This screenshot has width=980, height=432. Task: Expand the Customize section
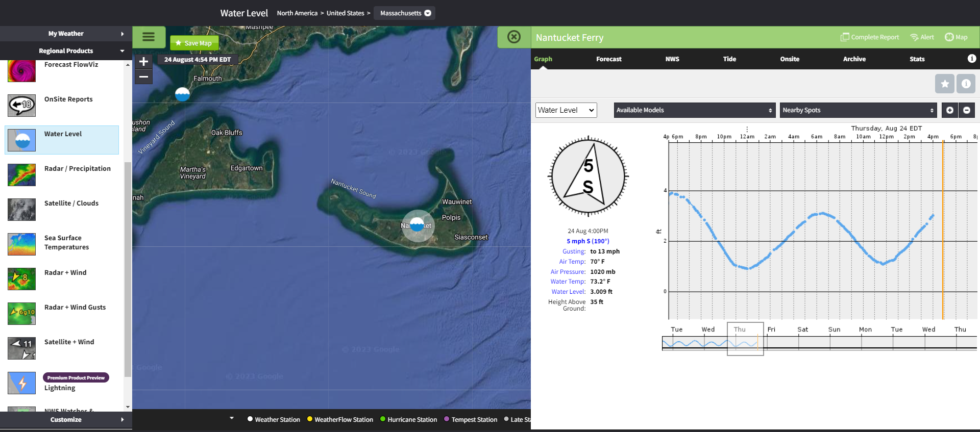click(x=66, y=420)
